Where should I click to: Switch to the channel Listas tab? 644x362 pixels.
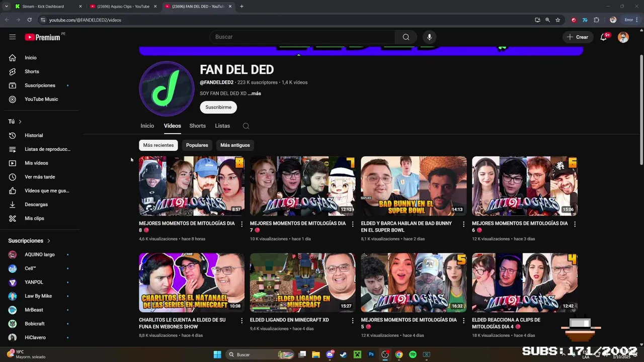click(x=222, y=126)
